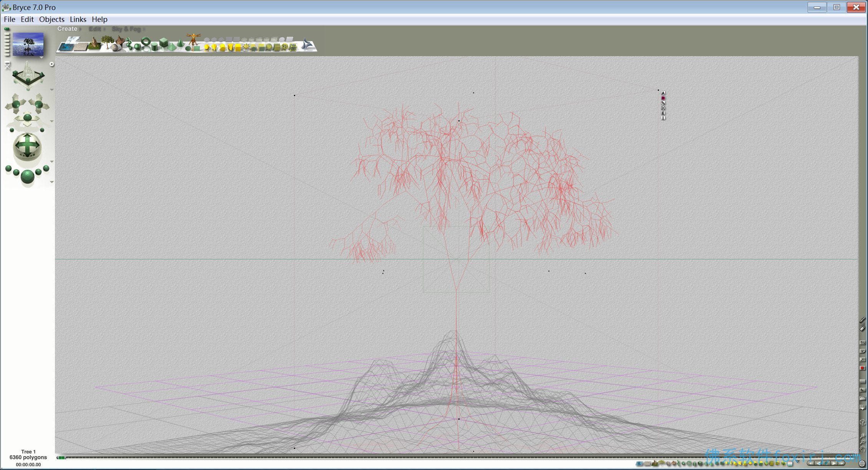Click the eraser icon on right toolbar

[862, 329]
